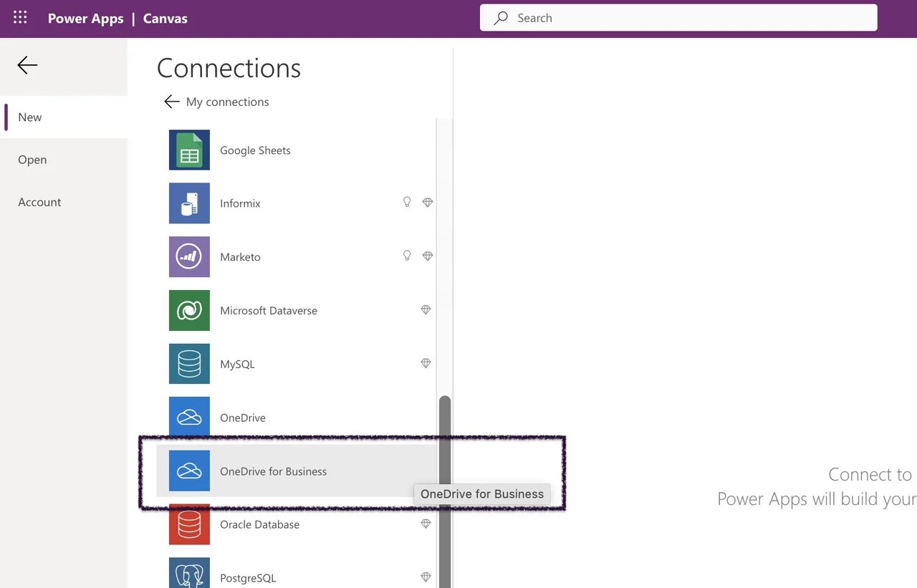Go back via My connections link

click(216, 102)
